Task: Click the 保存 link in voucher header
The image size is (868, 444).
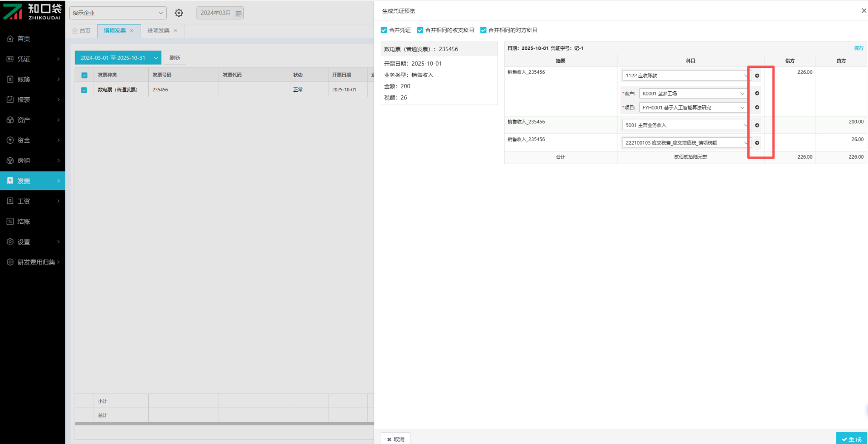Action: [x=859, y=48]
